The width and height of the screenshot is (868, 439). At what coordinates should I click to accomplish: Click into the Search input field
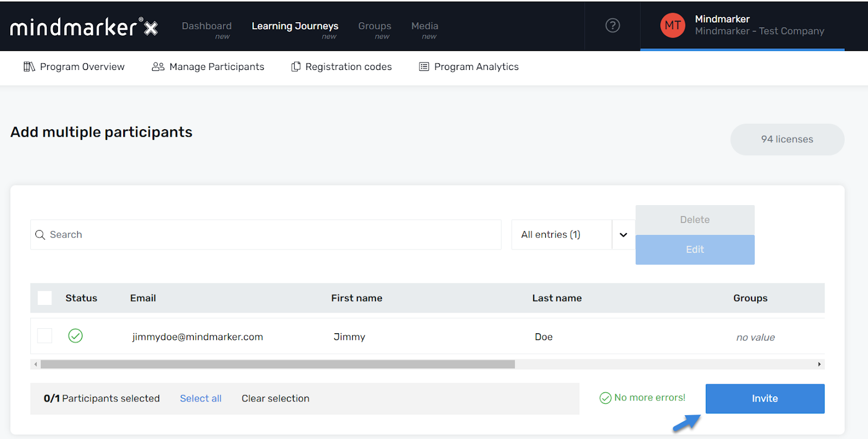pos(266,235)
